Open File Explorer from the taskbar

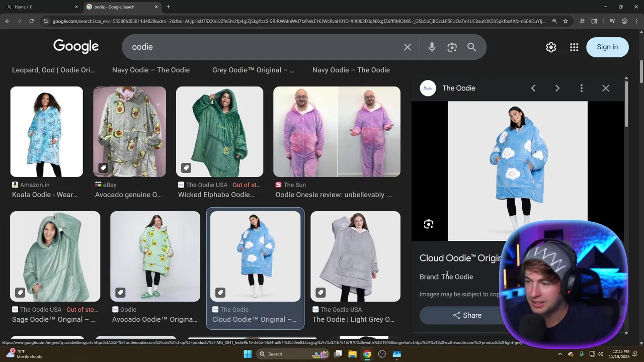352,354
